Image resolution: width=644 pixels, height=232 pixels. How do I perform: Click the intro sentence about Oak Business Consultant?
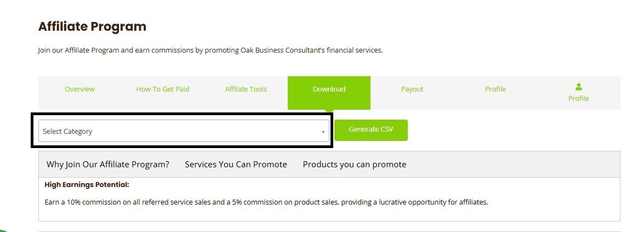pos(210,50)
